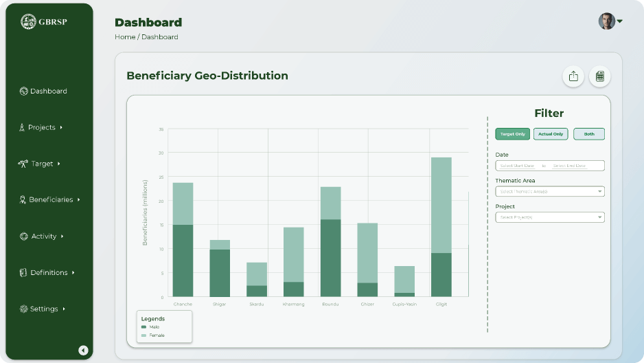The width and height of the screenshot is (644, 363).
Task: Select the Both filter toggle
Action: tap(589, 134)
